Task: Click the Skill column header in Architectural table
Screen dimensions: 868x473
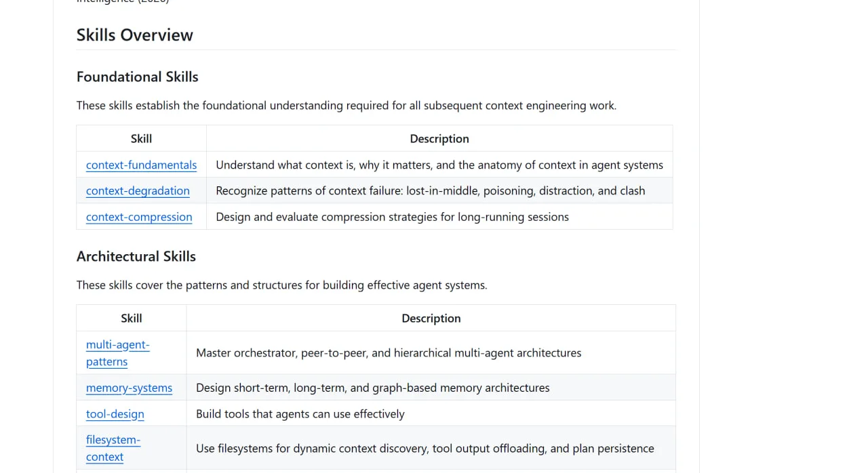Action: click(x=132, y=318)
